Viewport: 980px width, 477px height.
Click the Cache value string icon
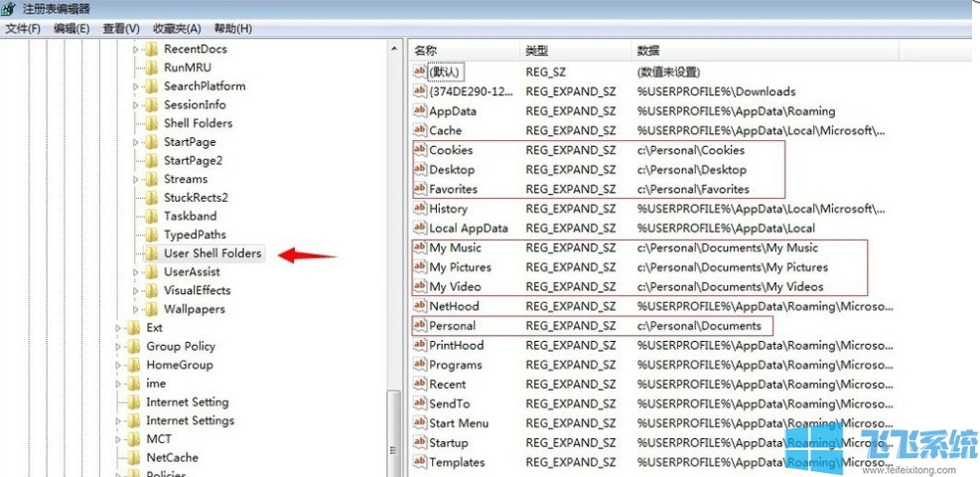pyautogui.click(x=419, y=130)
